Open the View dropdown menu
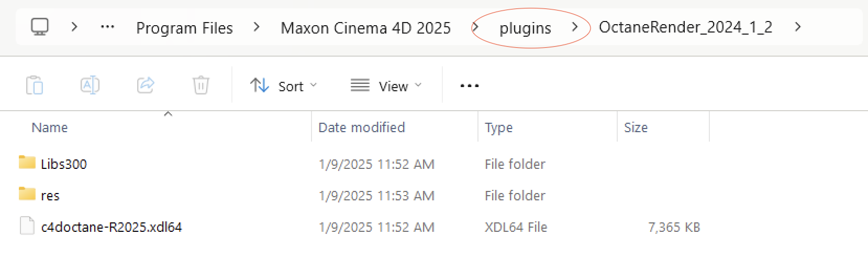The height and width of the screenshot is (257, 868). click(x=386, y=86)
